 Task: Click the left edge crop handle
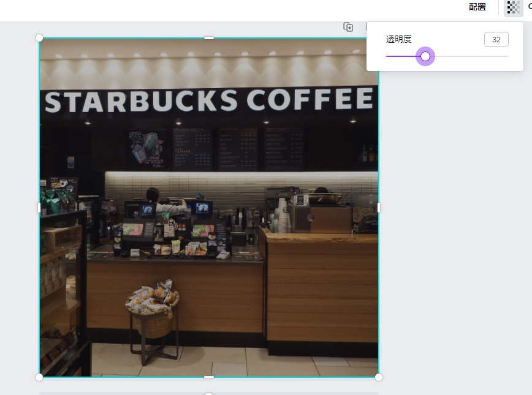click(39, 208)
